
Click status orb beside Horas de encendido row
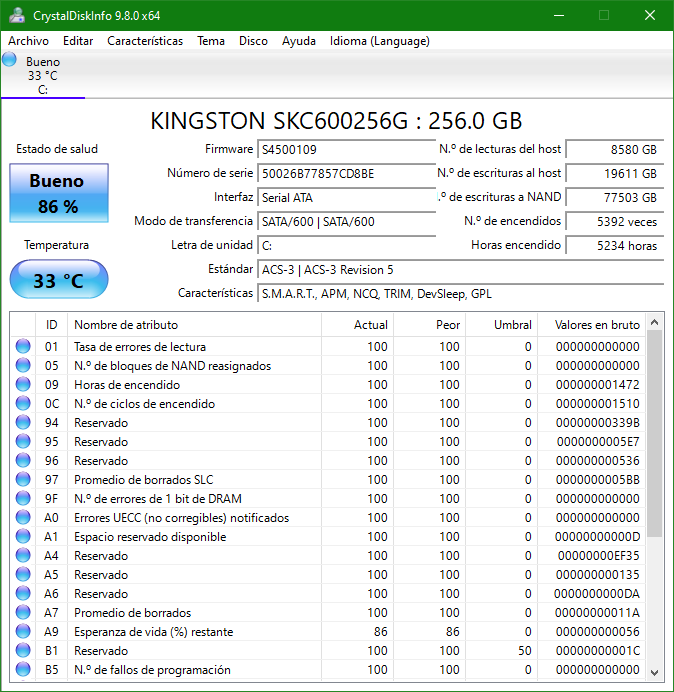click(x=23, y=385)
